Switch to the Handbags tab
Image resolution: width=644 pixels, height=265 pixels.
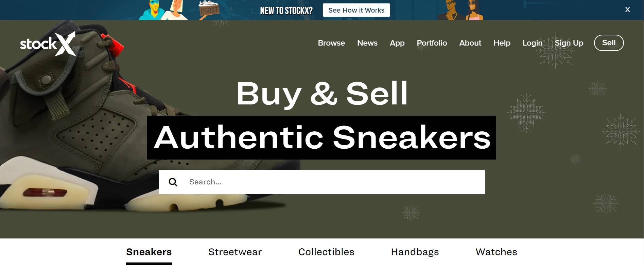pos(415,252)
